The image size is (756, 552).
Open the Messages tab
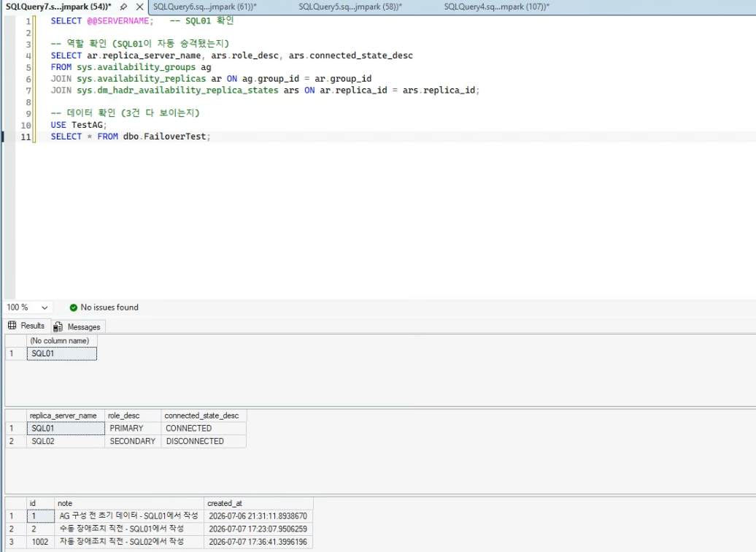[x=77, y=326]
